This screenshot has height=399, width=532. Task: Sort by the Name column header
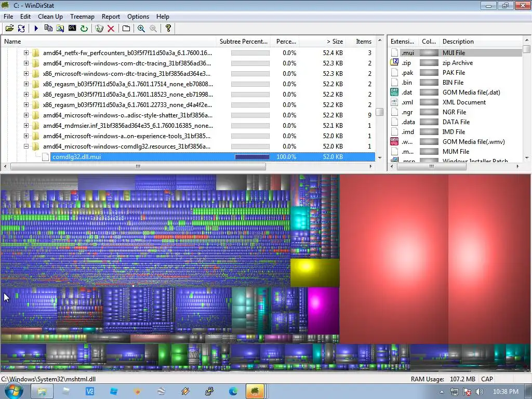click(x=109, y=42)
